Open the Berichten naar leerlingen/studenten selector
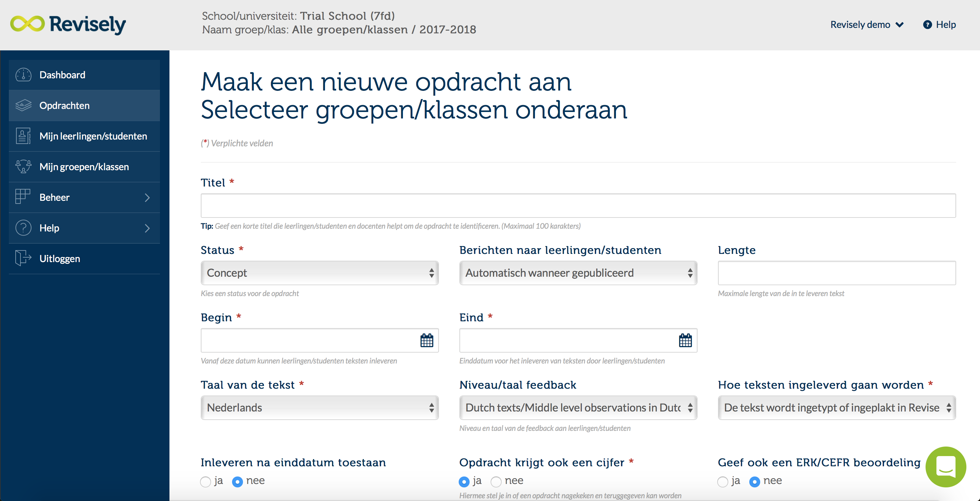The width and height of the screenshot is (980, 501). (577, 273)
